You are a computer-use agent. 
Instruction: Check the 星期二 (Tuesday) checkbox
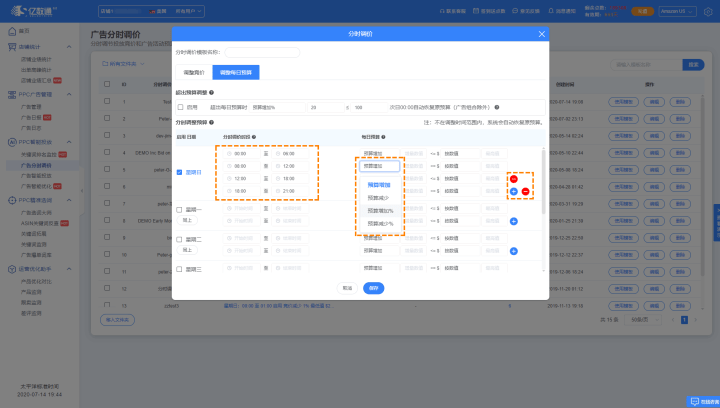[x=179, y=240]
